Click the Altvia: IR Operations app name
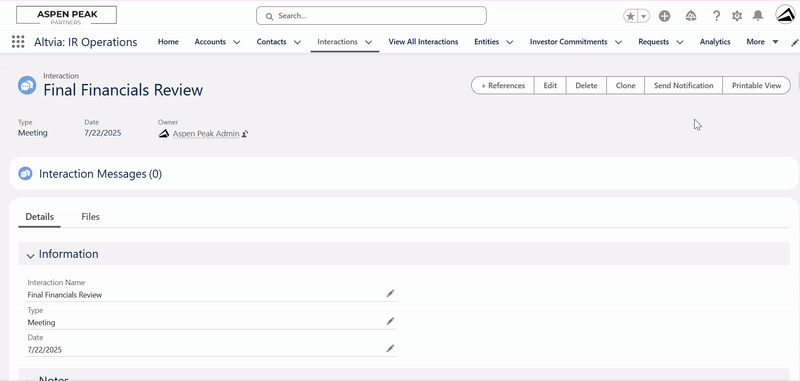Image resolution: width=800 pixels, height=381 pixels. (86, 42)
